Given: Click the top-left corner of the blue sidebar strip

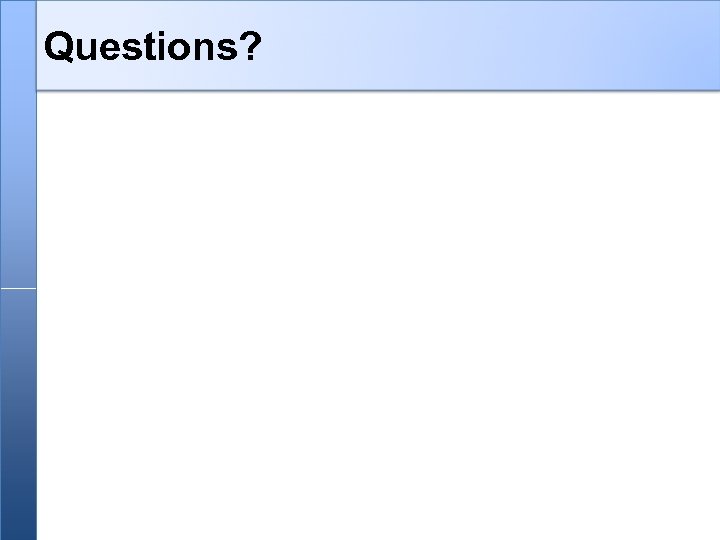Looking at the screenshot, I should click(5, 5).
